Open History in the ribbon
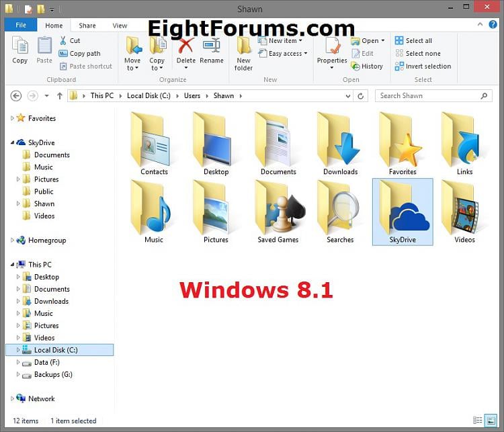The height and width of the screenshot is (432, 504). 367,67
